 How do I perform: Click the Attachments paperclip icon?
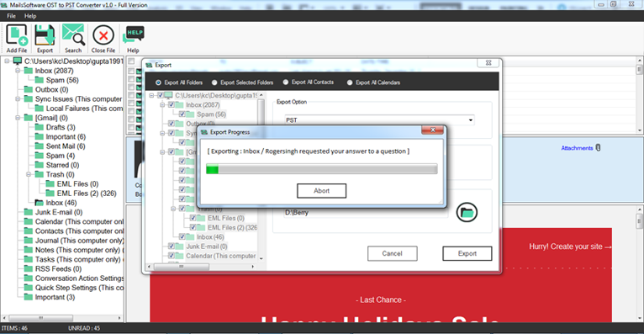point(598,147)
